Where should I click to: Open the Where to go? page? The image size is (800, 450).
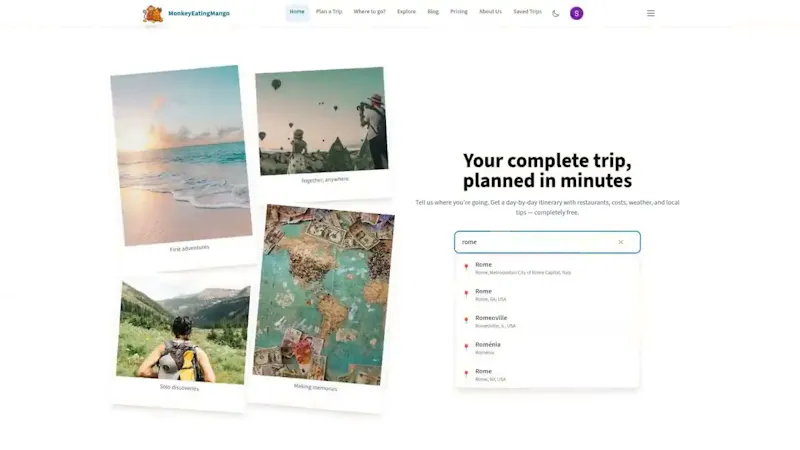(369, 12)
